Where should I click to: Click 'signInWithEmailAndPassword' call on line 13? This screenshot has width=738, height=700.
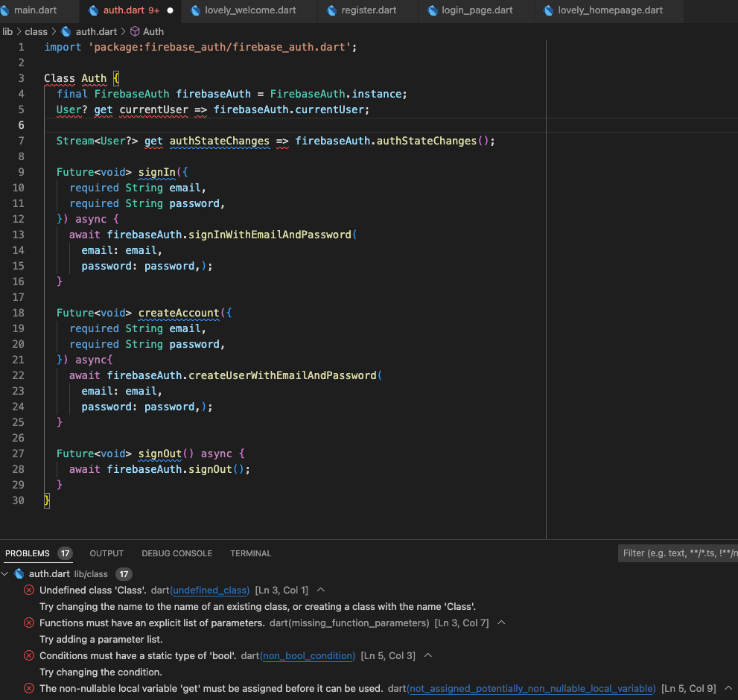tap(270, 235)
